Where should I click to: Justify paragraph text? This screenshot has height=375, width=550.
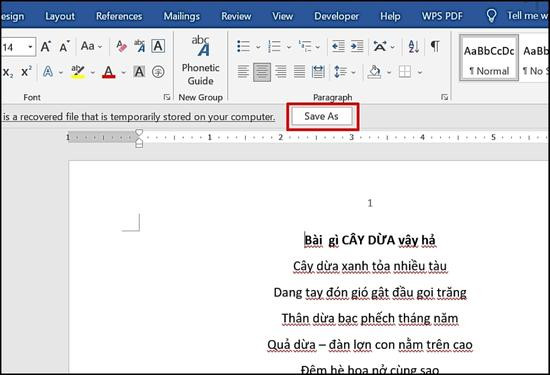[x=299, y=72]
